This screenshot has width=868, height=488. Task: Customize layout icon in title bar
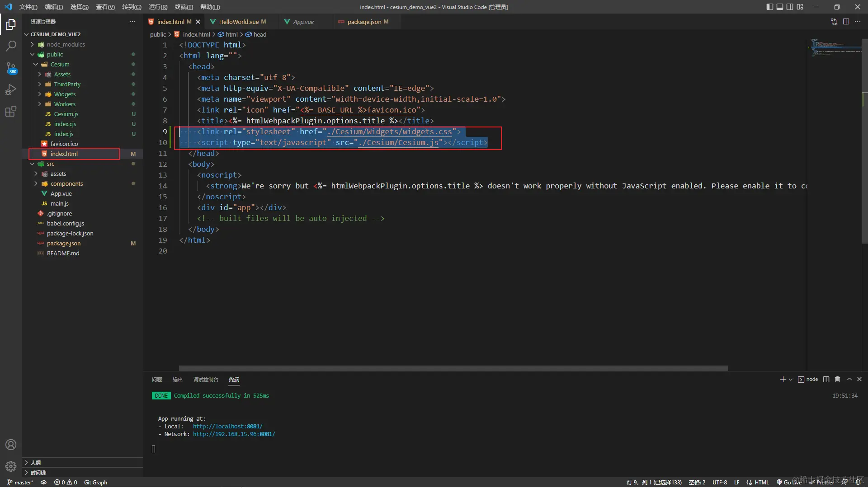800,7
